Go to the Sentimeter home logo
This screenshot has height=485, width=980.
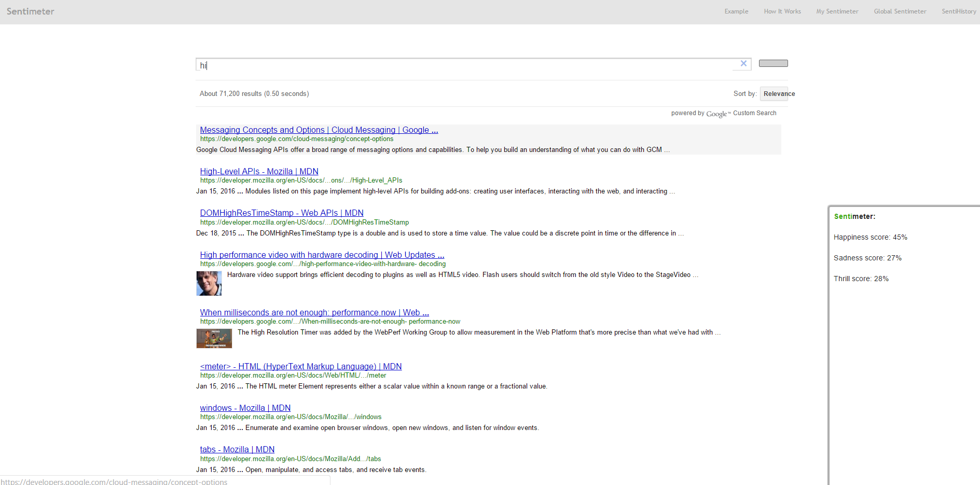click(30, 11)
